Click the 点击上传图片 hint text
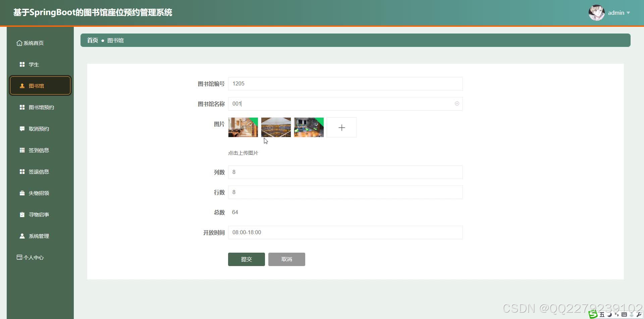The height and width of the screenshot is (319, 644). point(243,153)
